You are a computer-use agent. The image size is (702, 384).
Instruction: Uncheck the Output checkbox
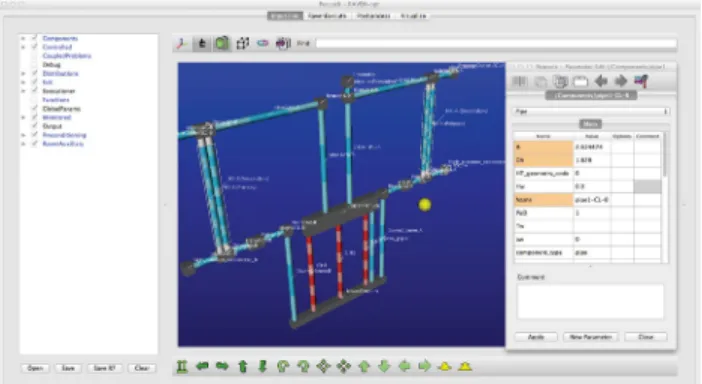coord(34,126)
